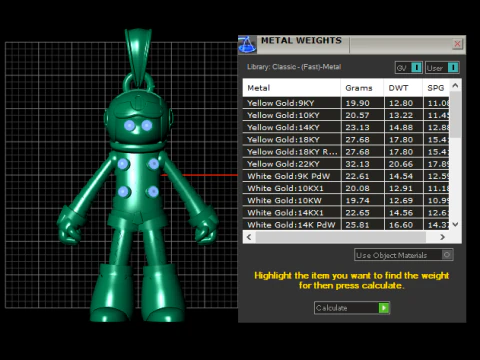The width and height of the screenshot is (480, 360).
Task: Click the 13.22 DWT value
Action: click(401, 115)
